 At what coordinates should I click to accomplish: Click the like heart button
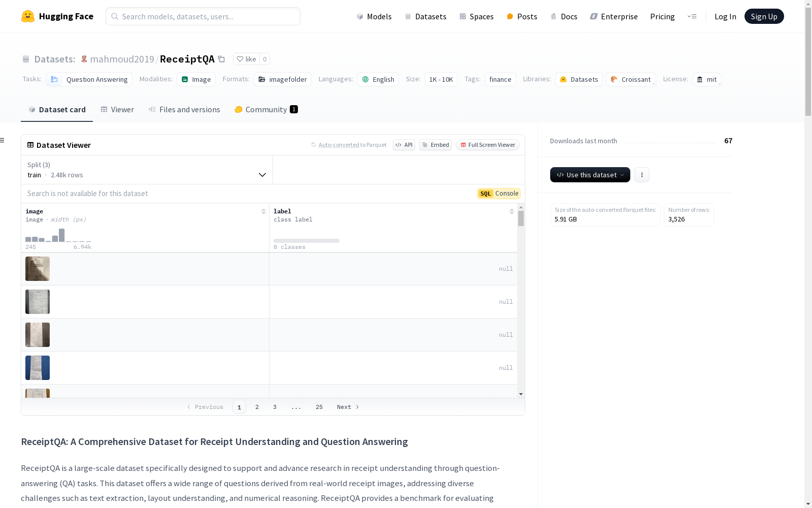click(246, 59)
